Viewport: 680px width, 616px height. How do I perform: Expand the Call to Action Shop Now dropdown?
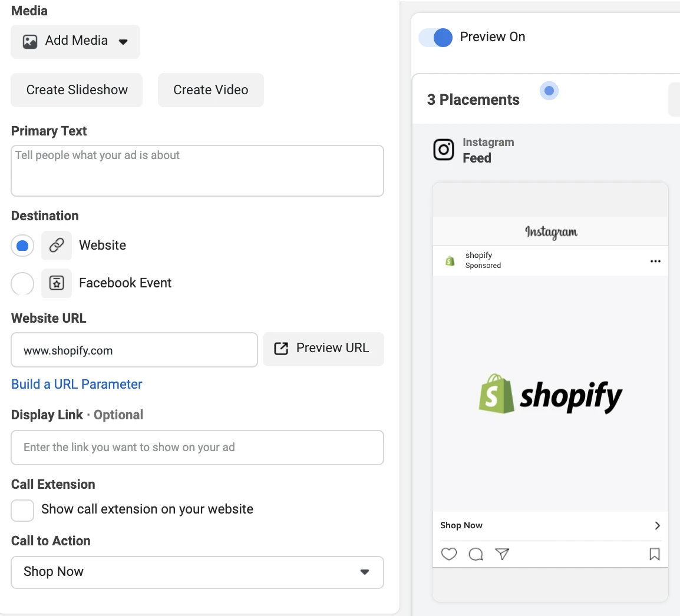197,572
